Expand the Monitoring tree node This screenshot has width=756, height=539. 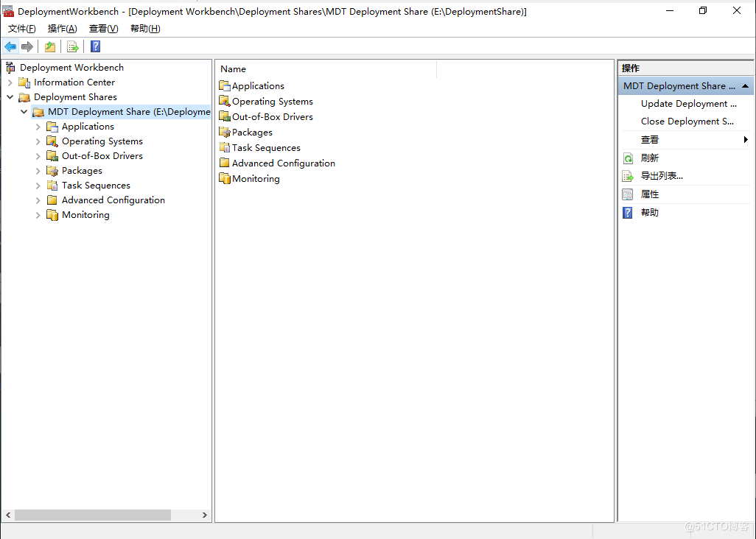pyautogui.click(x=38, y=215)
